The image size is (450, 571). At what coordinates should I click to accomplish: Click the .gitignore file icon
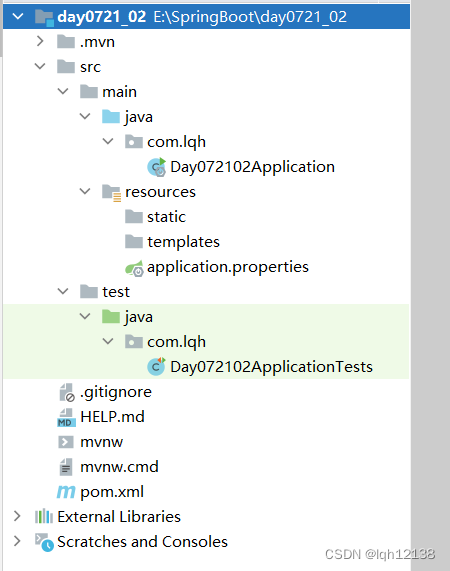pyautogui.click(x=67, y=393)
